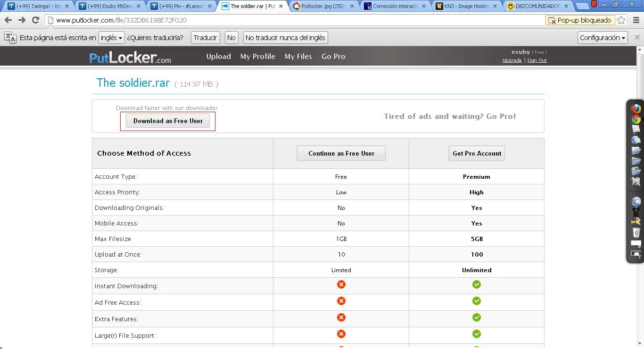Close the Putlocker.jpg tab
The image size is (644, 349).
352,6
